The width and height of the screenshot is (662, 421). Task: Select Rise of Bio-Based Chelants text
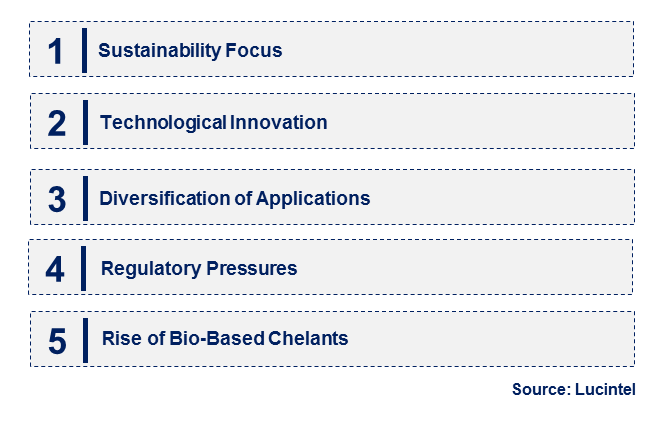(x=225, y=339)
